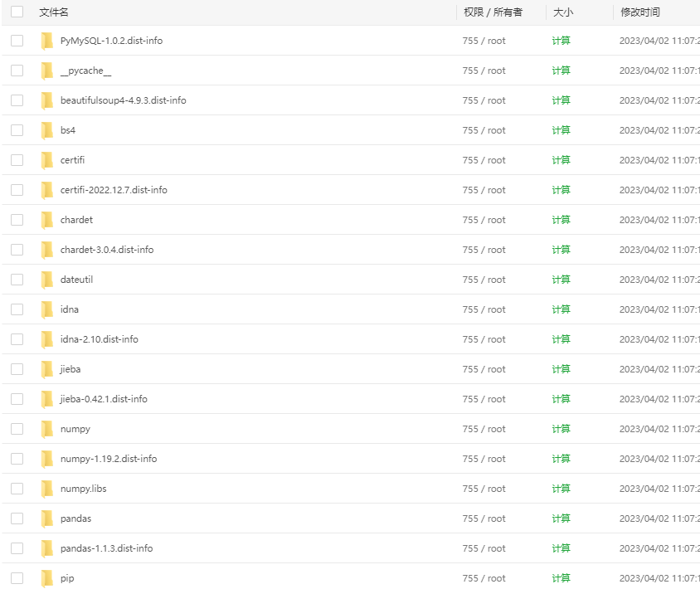Sort by the 修改时间 column header

point(640,12)
